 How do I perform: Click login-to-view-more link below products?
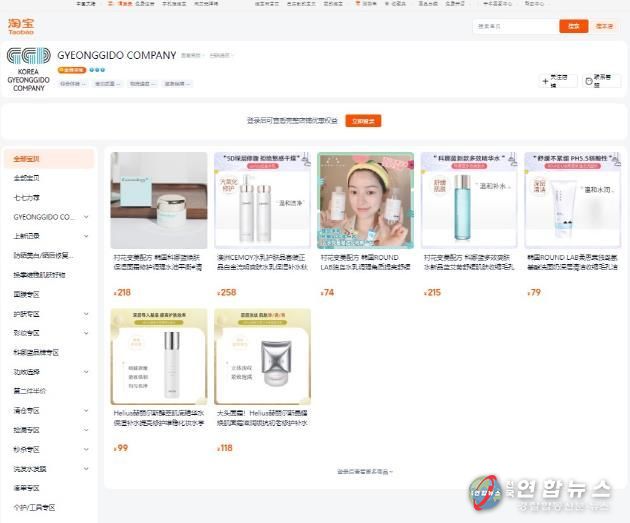coord(364,472)
